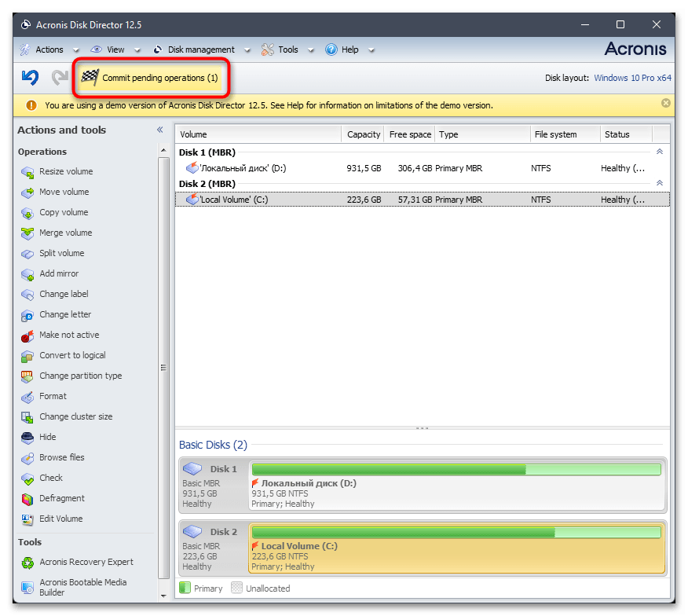Image resolution: width=688 pixels, height=616 pixels.
Task: Click the Disk 1 usage bar
Action: pos(456,469)
